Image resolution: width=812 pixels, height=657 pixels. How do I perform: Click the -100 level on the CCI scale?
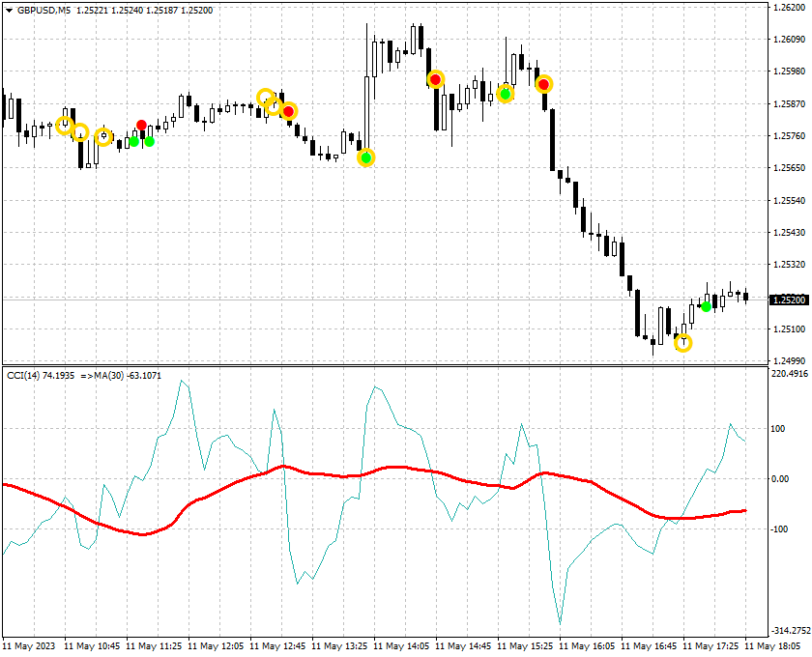779,529
